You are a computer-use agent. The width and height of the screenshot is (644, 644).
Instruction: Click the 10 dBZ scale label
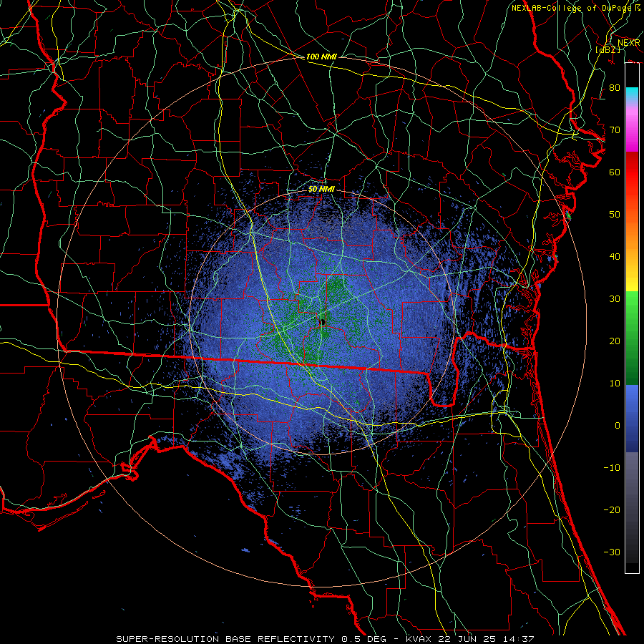[x=615, y=384]
